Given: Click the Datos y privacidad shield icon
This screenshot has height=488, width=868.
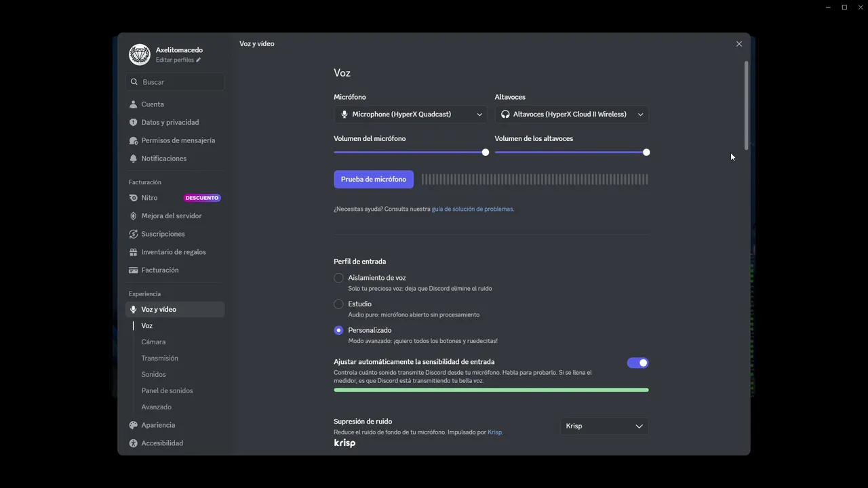Looking at the screenshot, I should pos(133,123).
